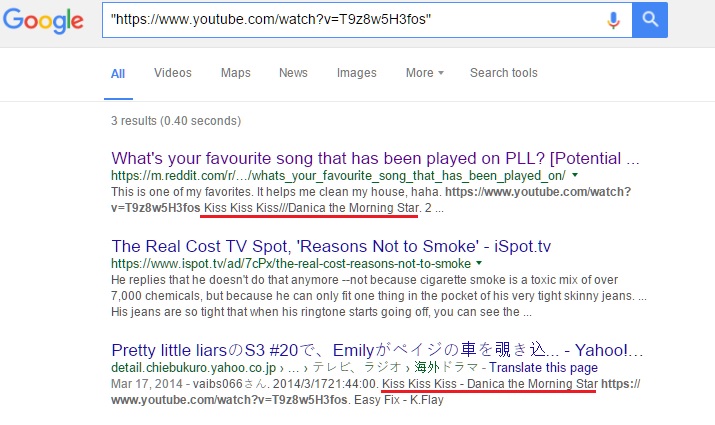Expand iSpot.tv result URL dropdown arrow
The image size is (715, 425).
(x=479, y=263)
